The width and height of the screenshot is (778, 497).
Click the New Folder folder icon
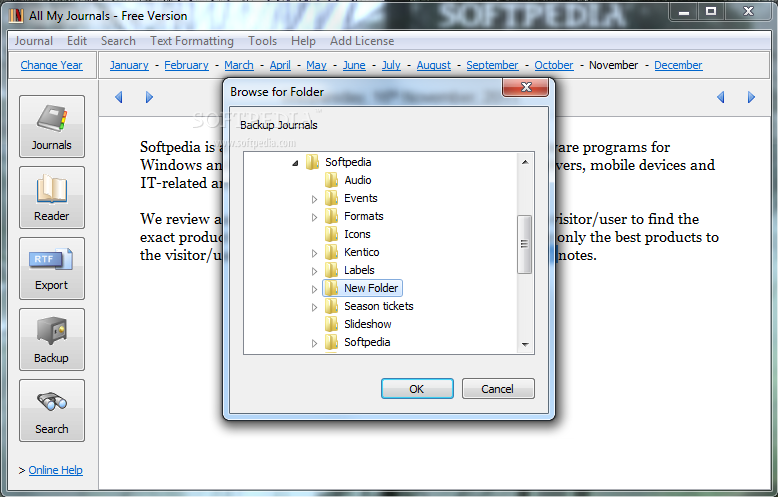[331, 288]
